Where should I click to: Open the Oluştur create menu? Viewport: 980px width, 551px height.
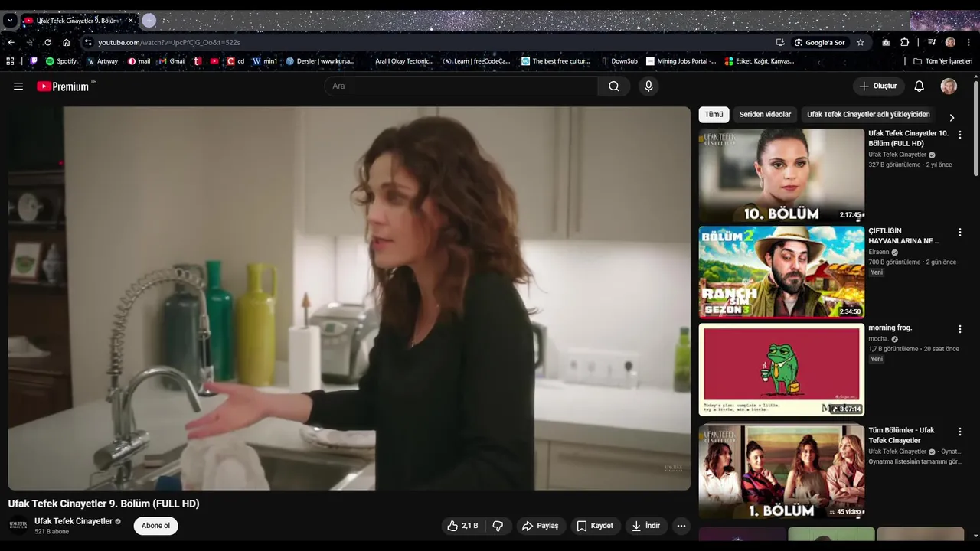click(878, 86)
